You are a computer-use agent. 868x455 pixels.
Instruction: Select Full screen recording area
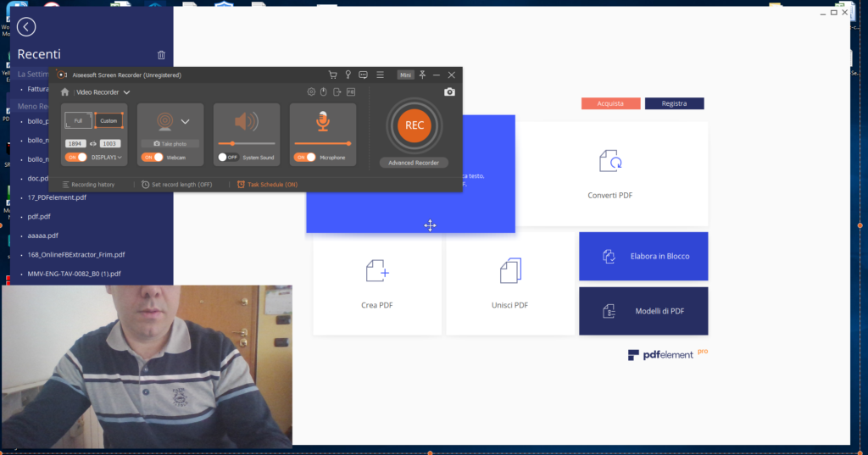[x=79, y=120]
